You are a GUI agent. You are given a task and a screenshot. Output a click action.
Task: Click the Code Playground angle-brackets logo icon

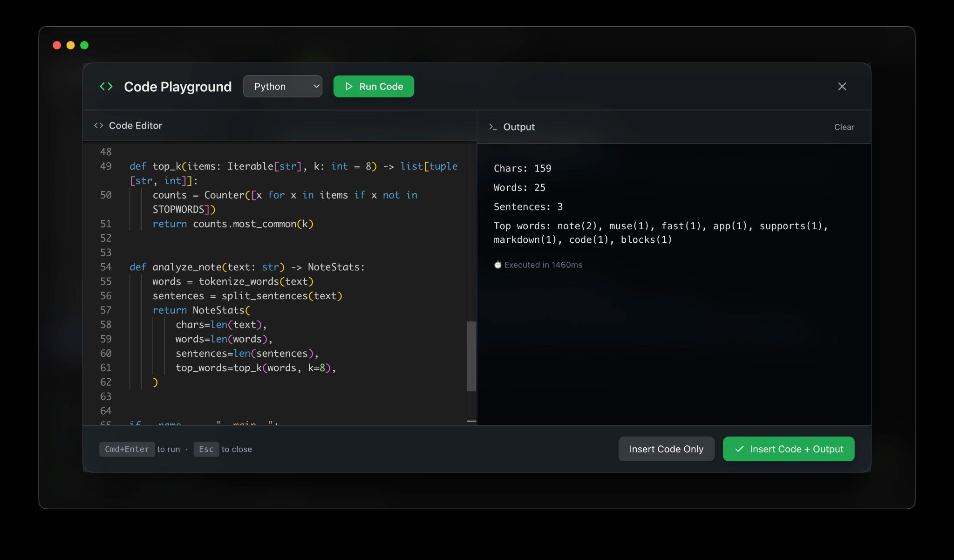click(106, 87)
